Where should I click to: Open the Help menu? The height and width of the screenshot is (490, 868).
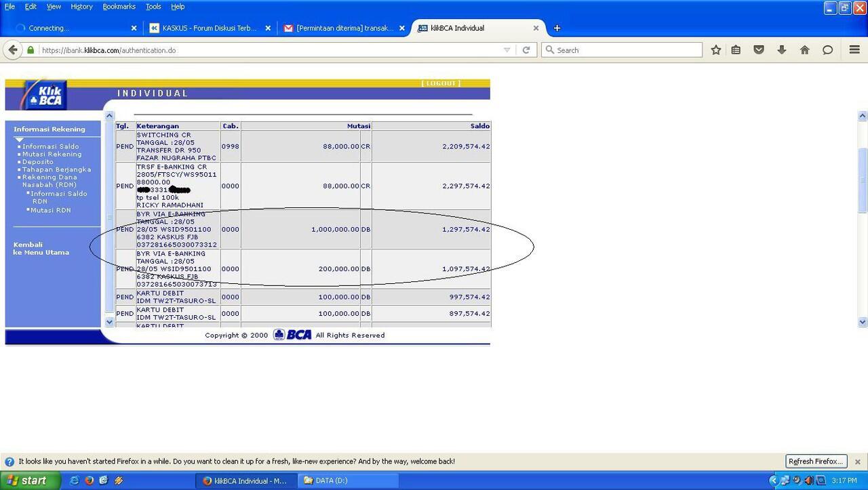[x=178, y=7]
